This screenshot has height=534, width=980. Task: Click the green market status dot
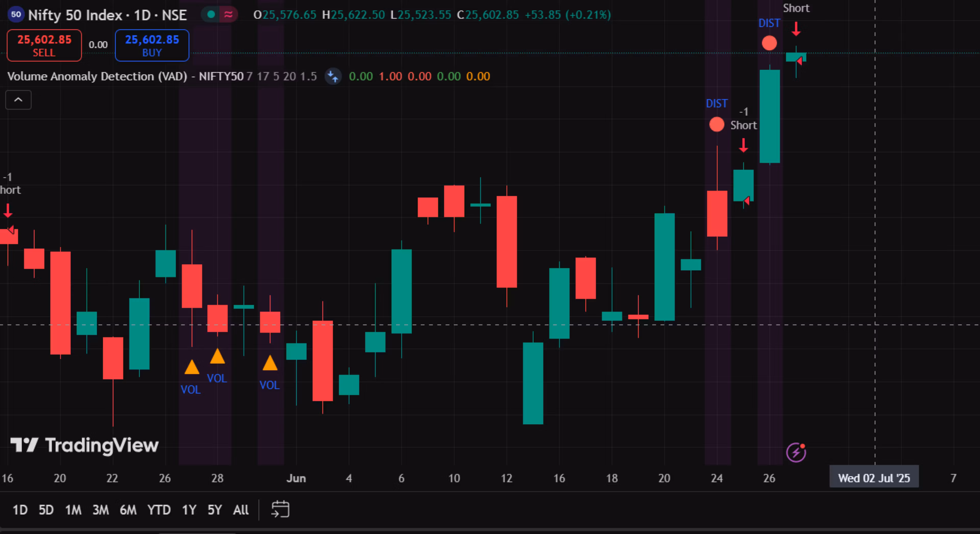[211, 15]
